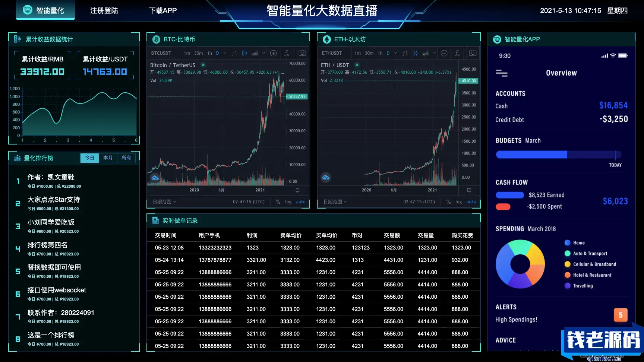Expand interval dropdown on ETH chart

[395, 53]
